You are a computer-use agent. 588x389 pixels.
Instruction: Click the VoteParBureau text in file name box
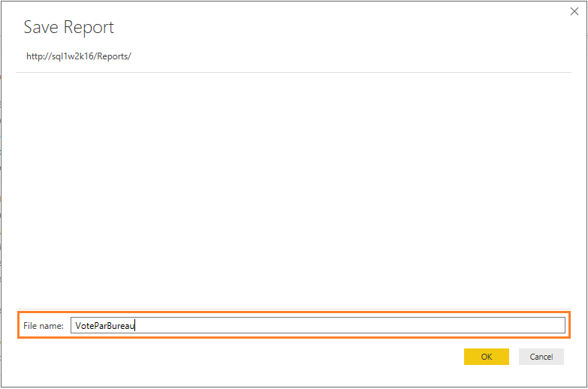(x=104, y=326)
